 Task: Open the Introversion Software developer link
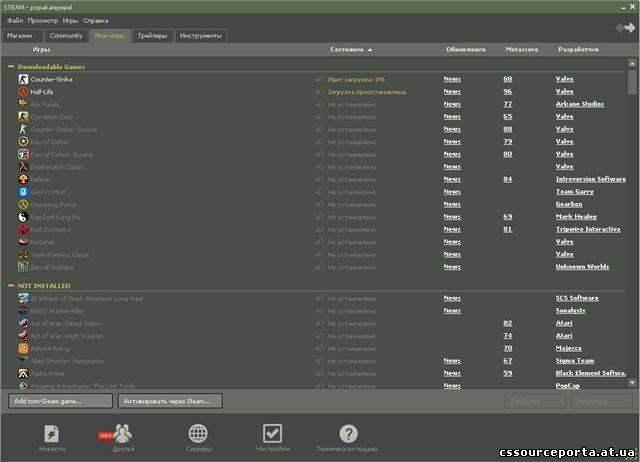tap(591, 179)
